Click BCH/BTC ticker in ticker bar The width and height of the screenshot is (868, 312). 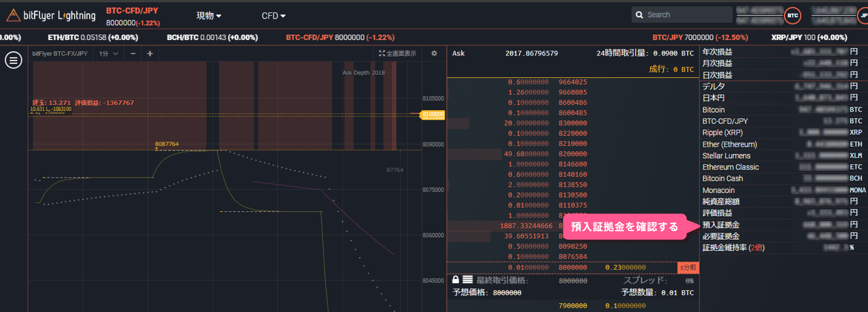[x=212, y=37]
